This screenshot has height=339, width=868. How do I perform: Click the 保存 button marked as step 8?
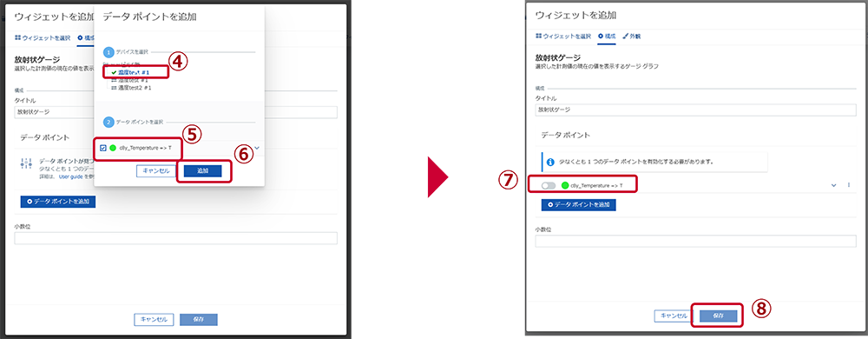tap(719, 316)
